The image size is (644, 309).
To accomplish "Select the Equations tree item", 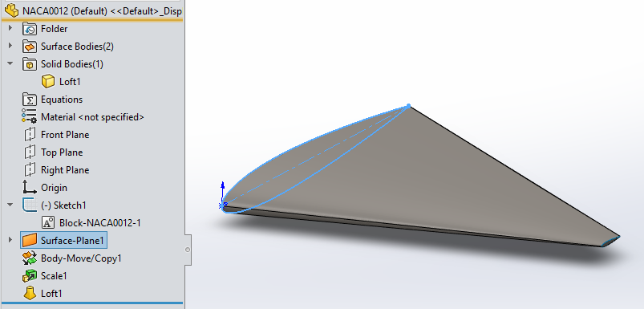I will [62, 100].
